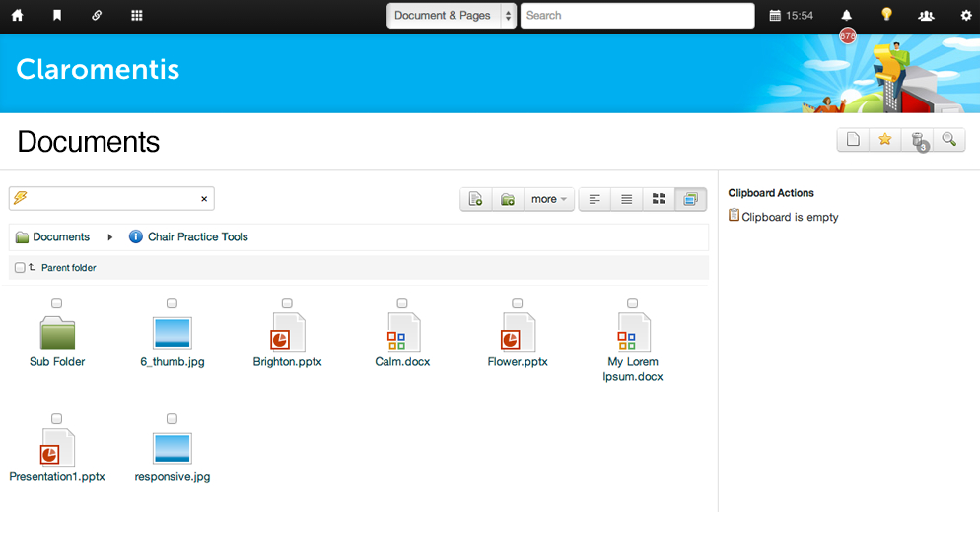Open the My Lorem Ipsum.docx file icon
The height and width of the screenshot is (538, 980).
click(x=633, y=332)
